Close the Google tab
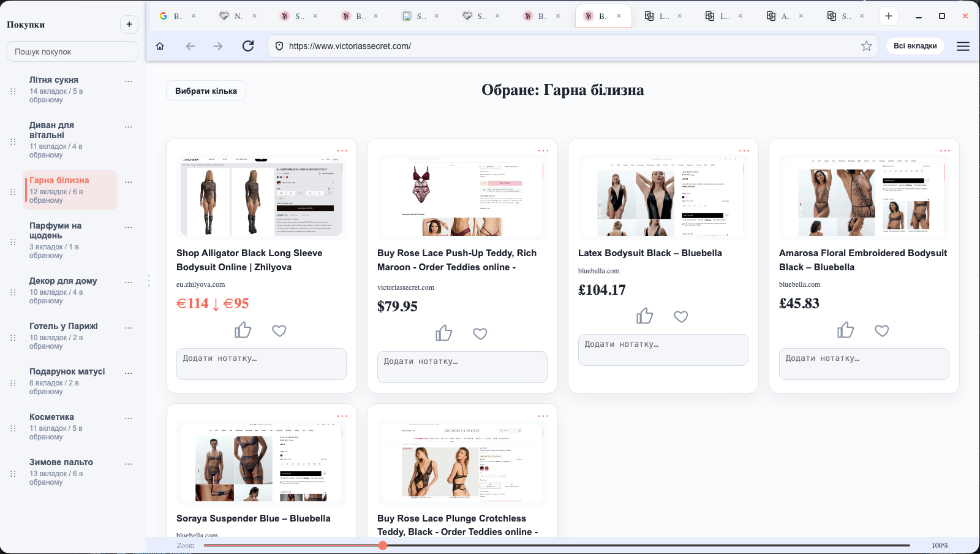This screenshot has height=554, width=980. click(194, 16)
